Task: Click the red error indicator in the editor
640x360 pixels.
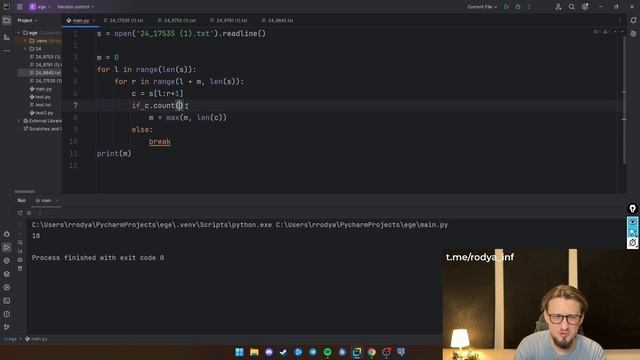Action: click(x=596, y=31)
